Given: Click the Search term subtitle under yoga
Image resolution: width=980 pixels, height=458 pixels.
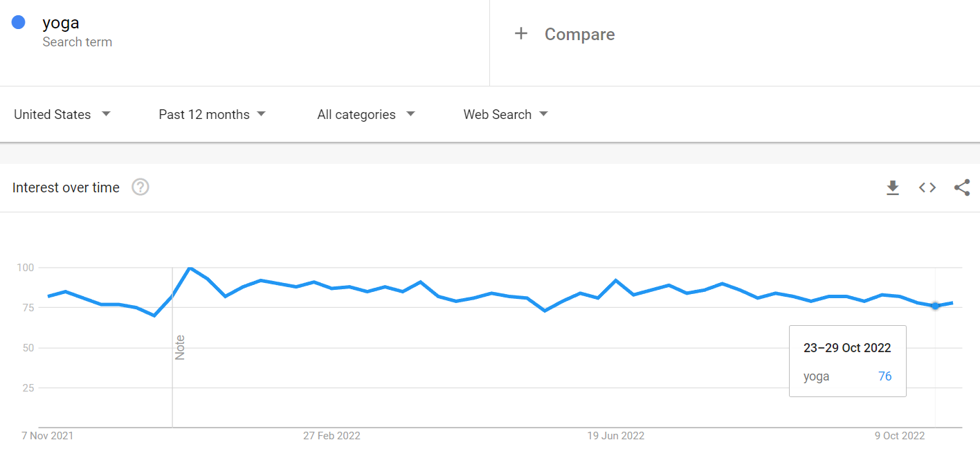Looking at the screenshot, I should [77, 42].
